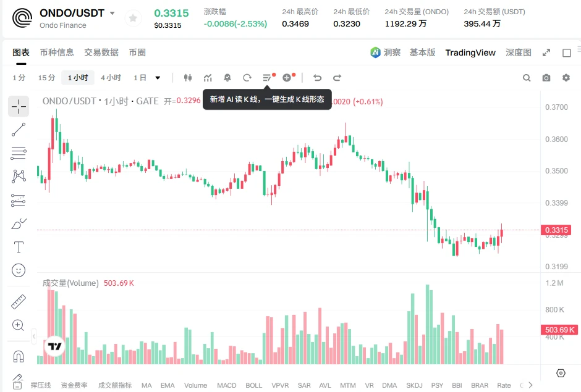Switch to the 1日 timeframe
This screenshot has width=581, height=392.
tap(140, 78)
